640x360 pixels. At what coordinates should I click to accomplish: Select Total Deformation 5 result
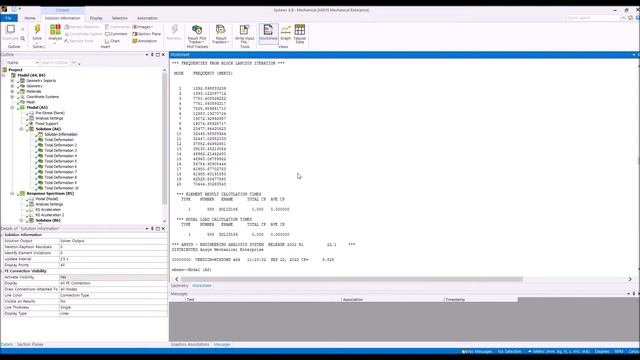pos(60,161)
